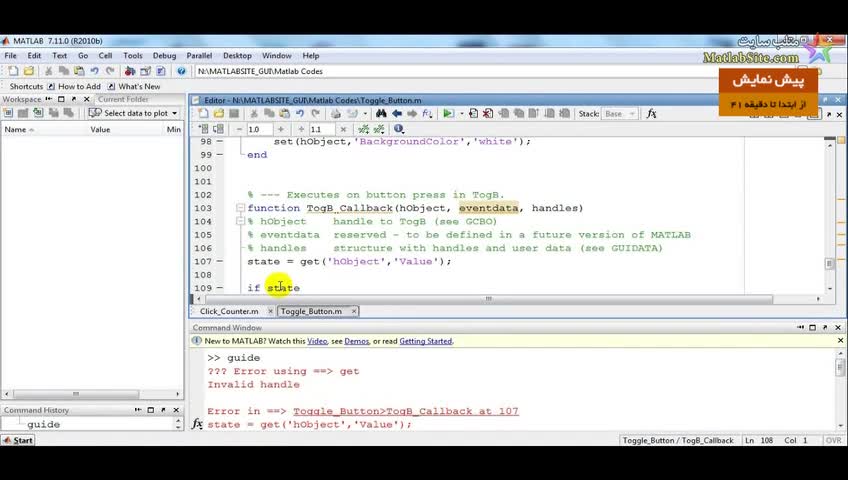Click the Print icon in Editor toolbar
The height and width of the screenshot is (480, 848).
[336, 114]
